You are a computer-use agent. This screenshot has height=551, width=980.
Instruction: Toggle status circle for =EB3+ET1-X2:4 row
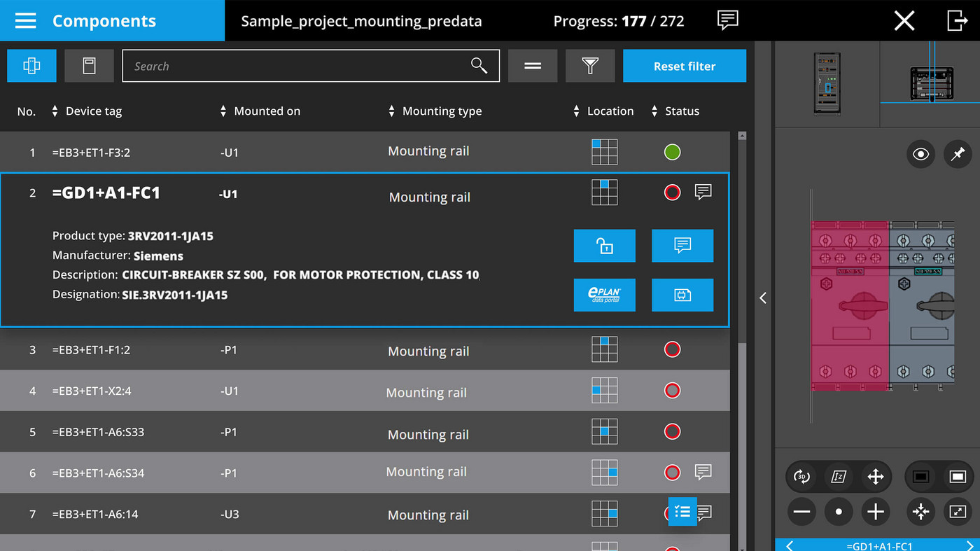[x=672, y=391]
